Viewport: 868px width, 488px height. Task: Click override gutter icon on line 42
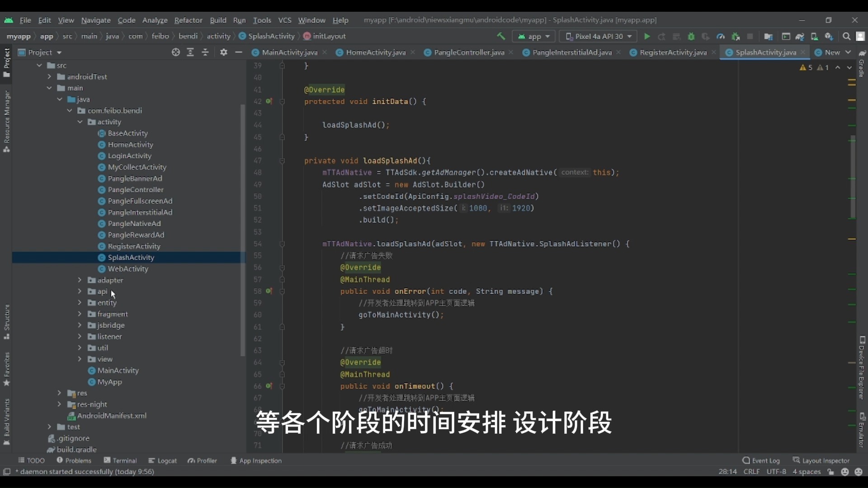pyautogui.click(x=269, y=101)
